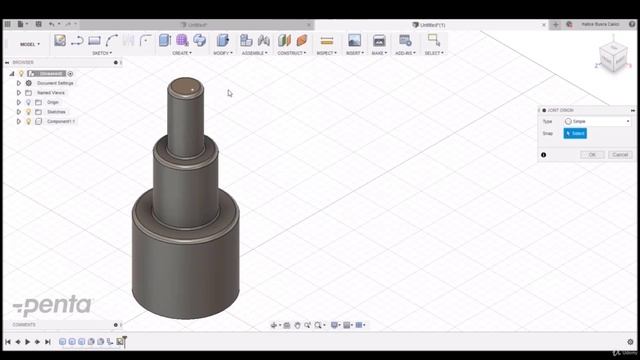The image size is (640, 360).
Task: Select the first timeline feature
Action: (x=62, y=342)
